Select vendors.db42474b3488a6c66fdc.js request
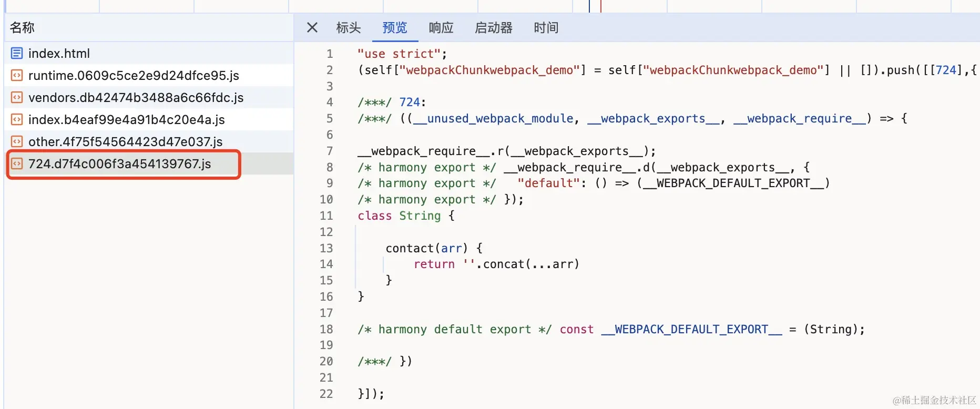The height and width of the screenshot is (409, 980). [149, 97]
